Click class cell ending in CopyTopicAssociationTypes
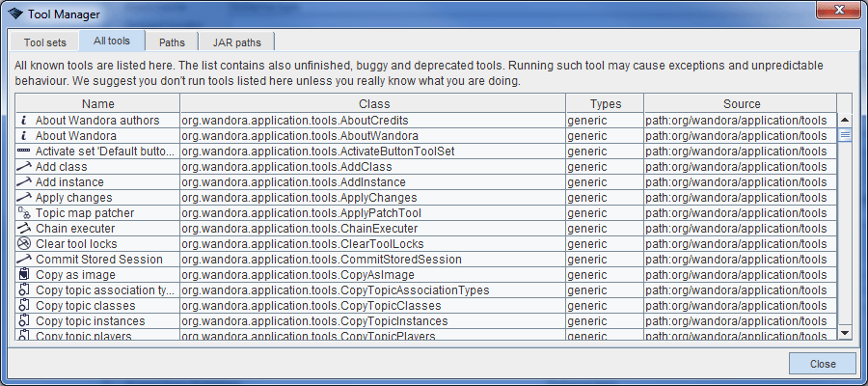This screenshot has width=868, height=386. (x=373, y=290)
